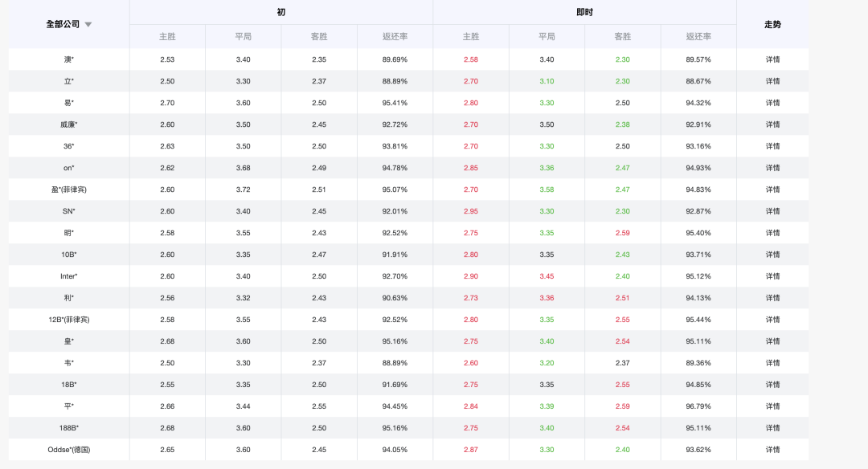Click 返还率 header under the 即时 group
This screenshot has height=469, width=868.
click(x=698, y=36)
